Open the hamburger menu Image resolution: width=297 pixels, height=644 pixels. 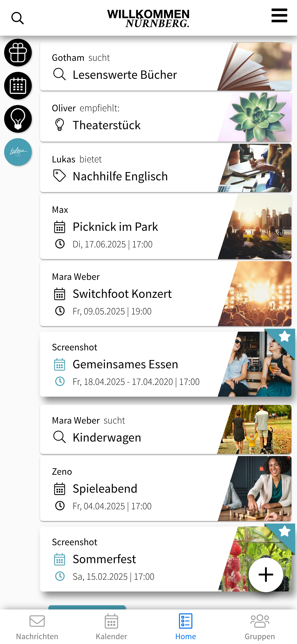[x=279, y=15]
